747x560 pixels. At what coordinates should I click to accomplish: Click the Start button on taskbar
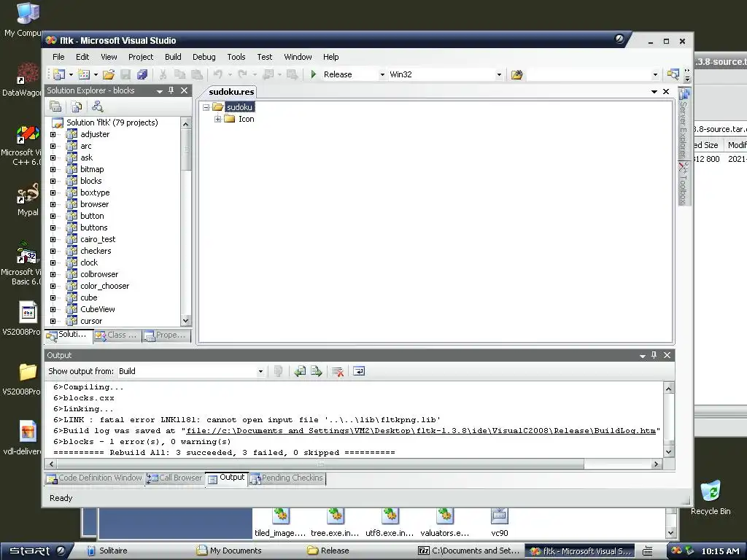(36, 551)
